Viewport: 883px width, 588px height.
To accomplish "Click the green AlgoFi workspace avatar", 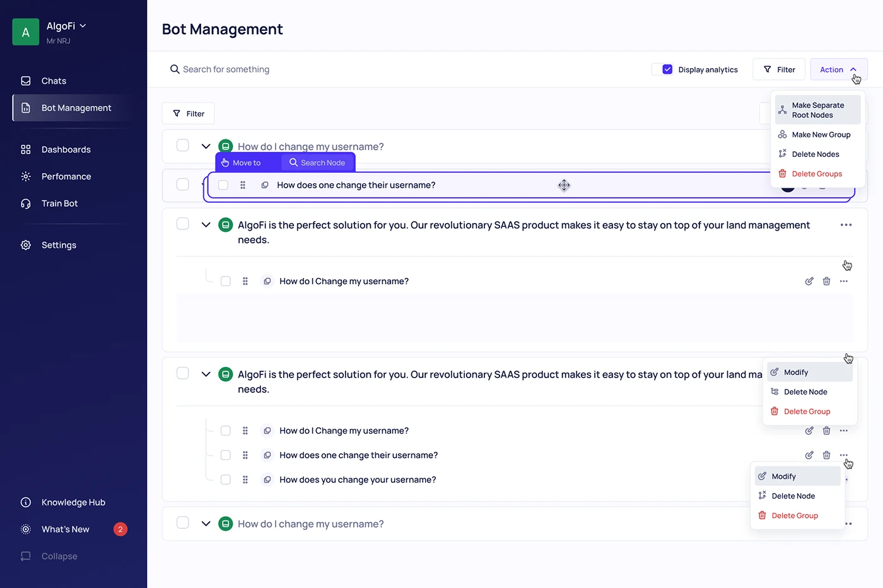I will click(x=26, y=32).
